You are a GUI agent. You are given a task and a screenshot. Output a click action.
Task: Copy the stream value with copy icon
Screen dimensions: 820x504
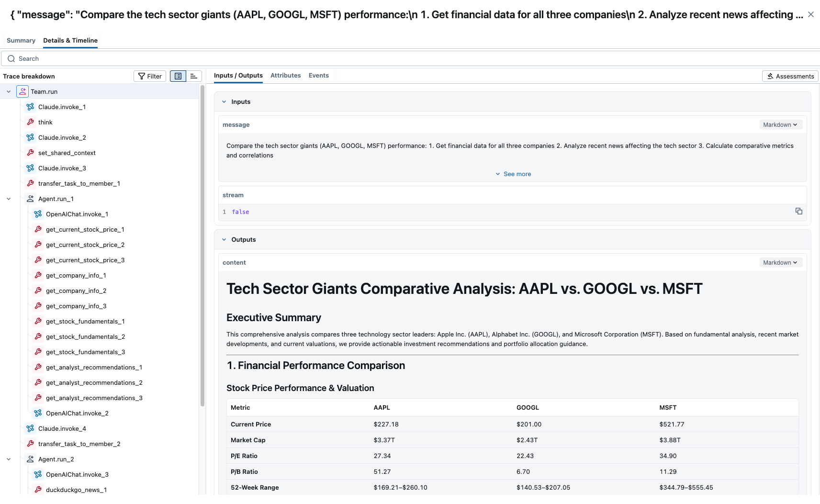point(798,211)
